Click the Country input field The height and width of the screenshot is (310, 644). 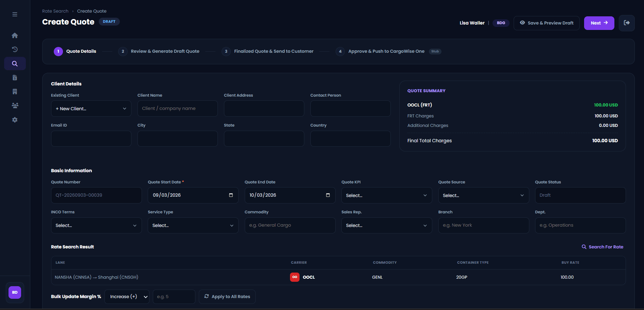tap(350, 138)
